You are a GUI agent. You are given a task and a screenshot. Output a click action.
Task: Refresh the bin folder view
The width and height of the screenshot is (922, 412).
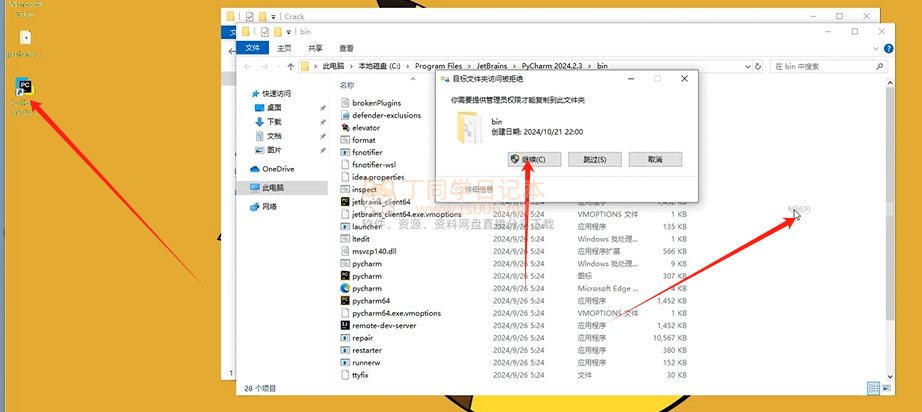(x=758, y=66)
